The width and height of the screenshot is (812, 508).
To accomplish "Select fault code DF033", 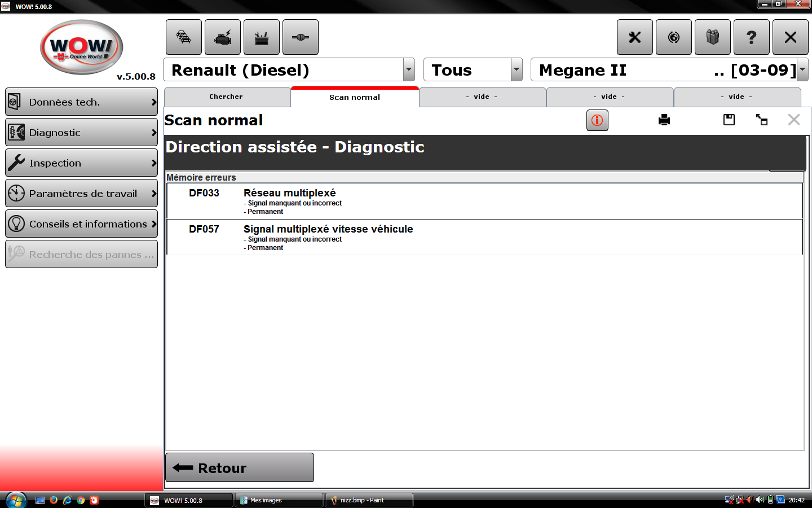I will pos(204,193).
